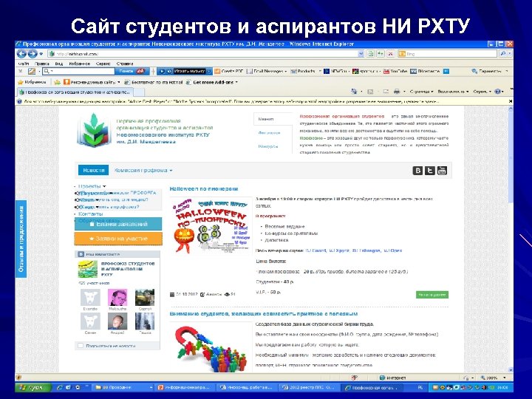
Task: Switch to the 2012 реестр taskbar item
Action: point(308,387)
